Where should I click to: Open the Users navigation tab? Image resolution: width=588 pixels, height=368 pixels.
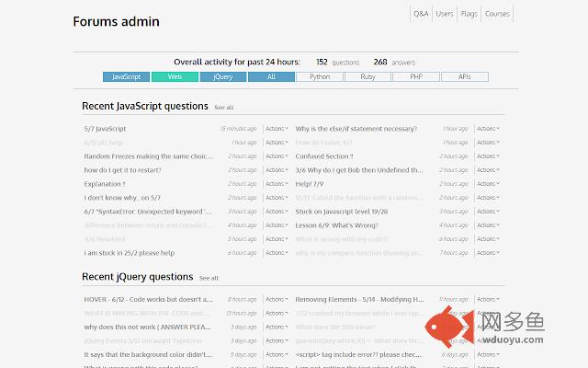point(445,14)
